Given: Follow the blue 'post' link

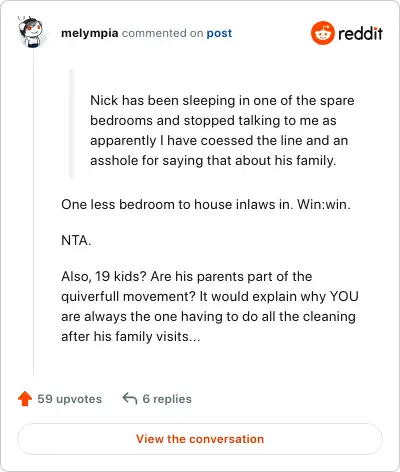Looking at the screenshot, I should tap(219, 33).
